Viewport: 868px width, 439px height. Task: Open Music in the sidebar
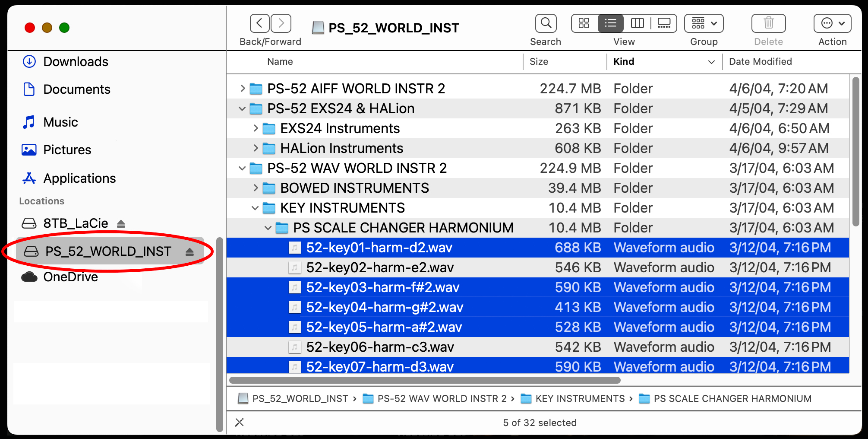50,122
